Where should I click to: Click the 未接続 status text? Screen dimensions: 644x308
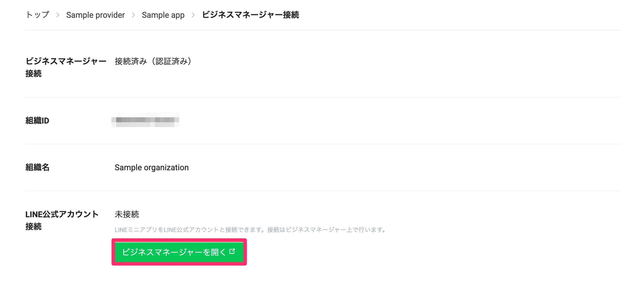click(x=127, y=214)
